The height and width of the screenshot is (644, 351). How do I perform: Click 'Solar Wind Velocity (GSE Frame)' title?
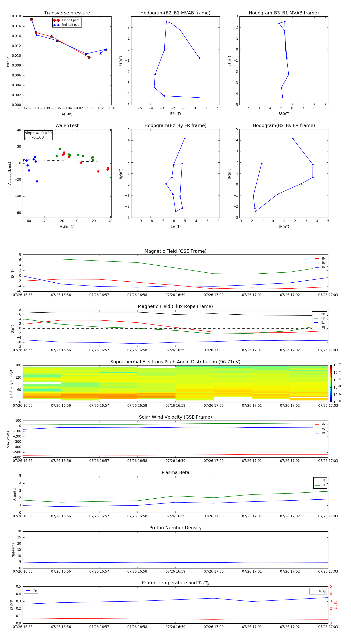click(x=175, y=417)
